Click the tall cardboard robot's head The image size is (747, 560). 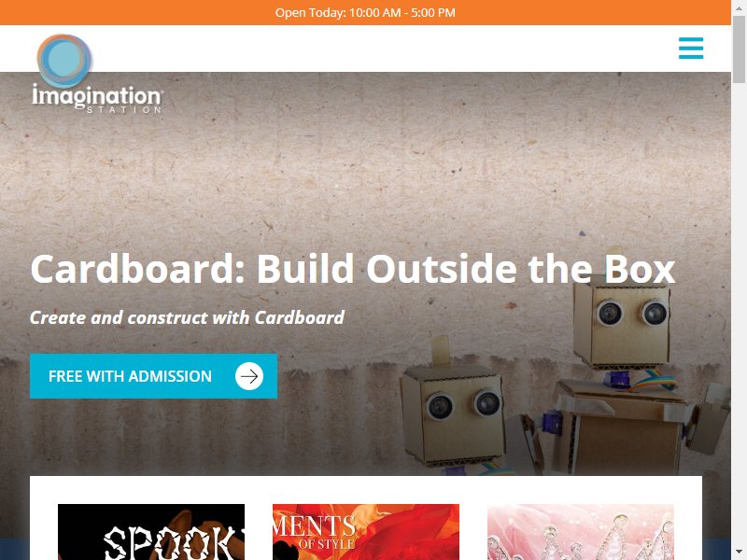tap(622, 321)
